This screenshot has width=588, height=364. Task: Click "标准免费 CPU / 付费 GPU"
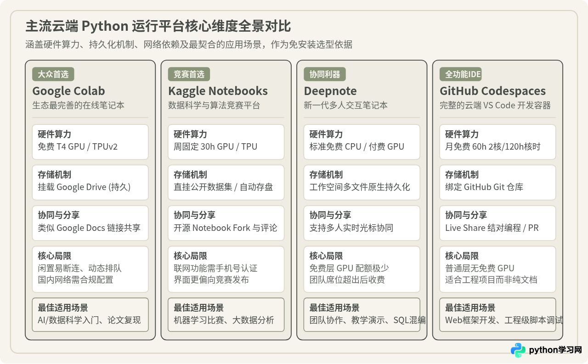coord(357,147)
